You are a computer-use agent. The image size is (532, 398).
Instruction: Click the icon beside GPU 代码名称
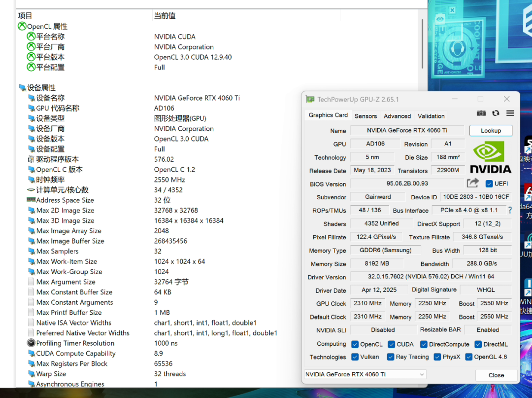tap(32, 109)
